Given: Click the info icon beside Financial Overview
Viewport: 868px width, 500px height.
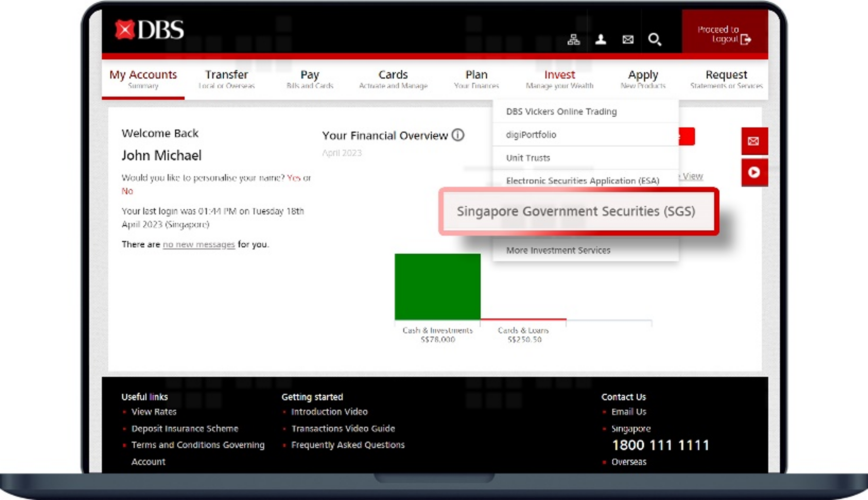Looking at the screenshot, I should click(x=458, y=135).
